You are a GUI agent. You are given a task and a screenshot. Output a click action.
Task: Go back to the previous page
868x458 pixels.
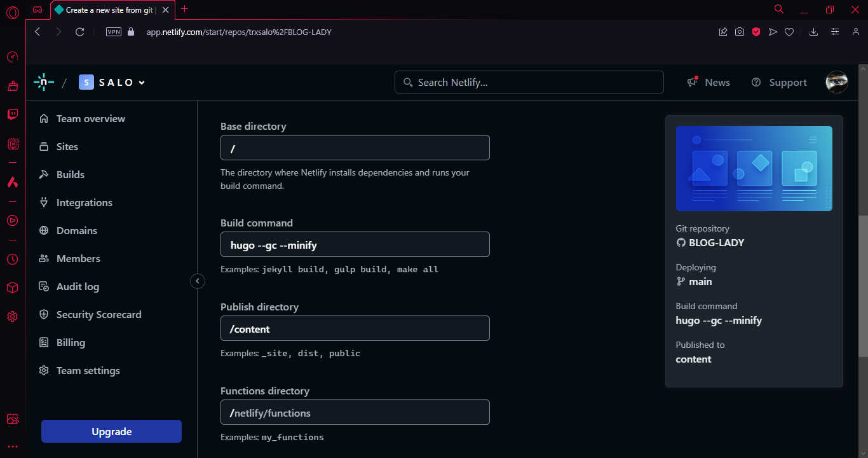click(x=37, y=32)
